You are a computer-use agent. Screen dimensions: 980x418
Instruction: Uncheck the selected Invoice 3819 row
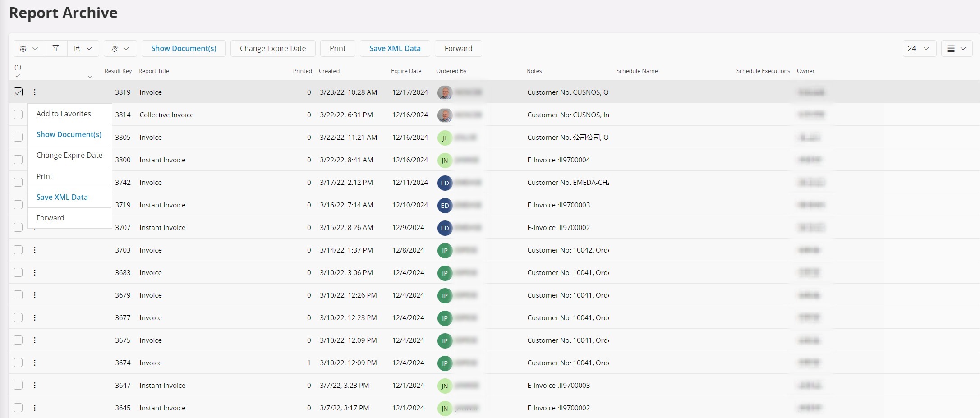[18, 92]
